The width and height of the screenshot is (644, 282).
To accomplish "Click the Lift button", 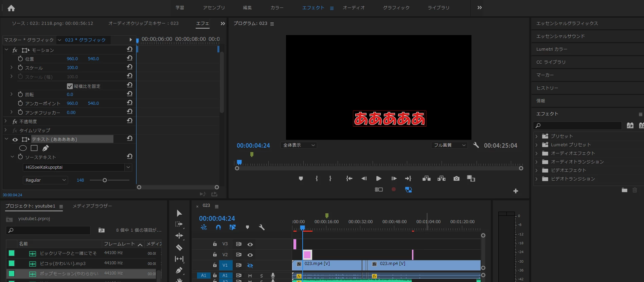I will pos(427,179).
